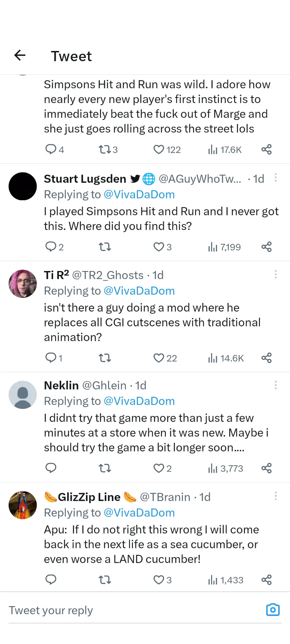Click the retweet icon on Ti R2's reply
Screen dimensions: 290x644
tap(104, 358)
